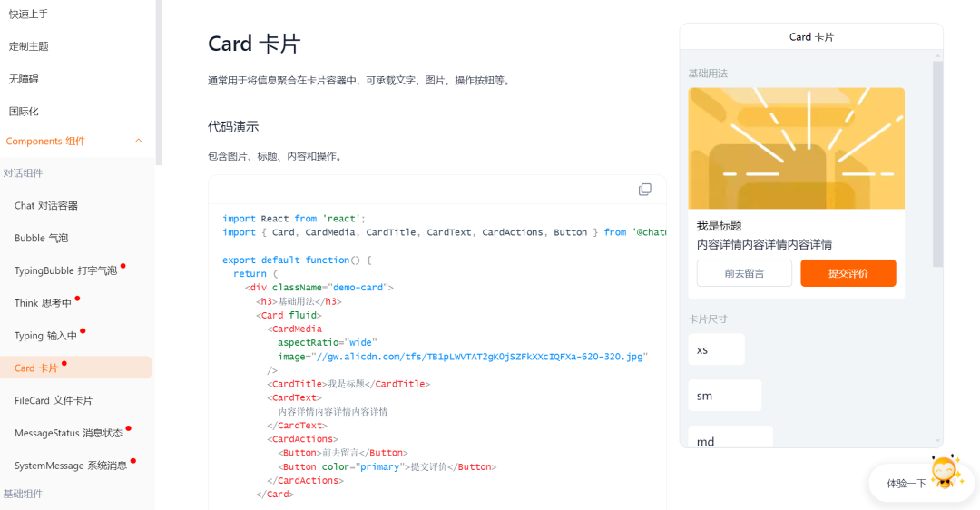
Task: Go to 无障碍 page
Action: tap(24, 79)
